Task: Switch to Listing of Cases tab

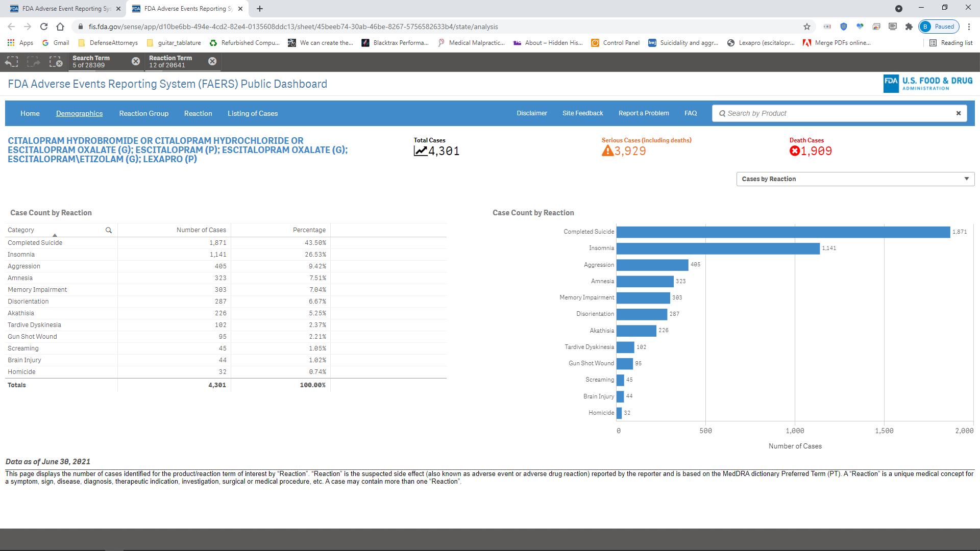Action: (253, 113)
